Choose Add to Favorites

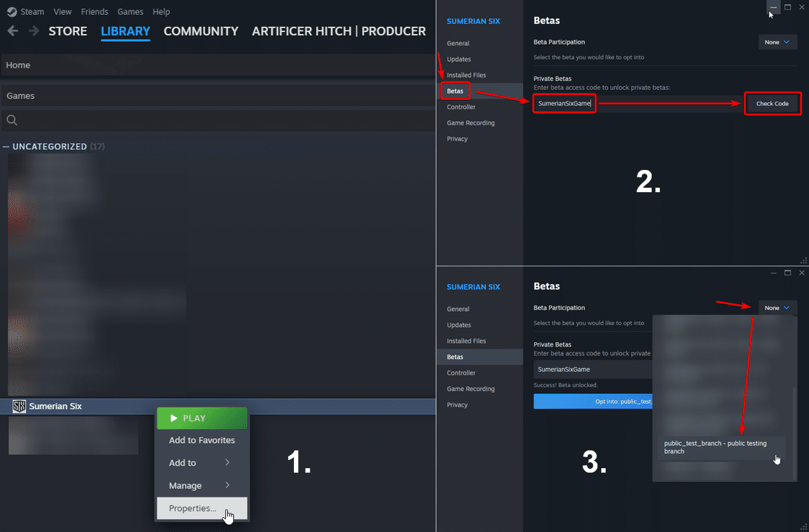coord(202,440)
